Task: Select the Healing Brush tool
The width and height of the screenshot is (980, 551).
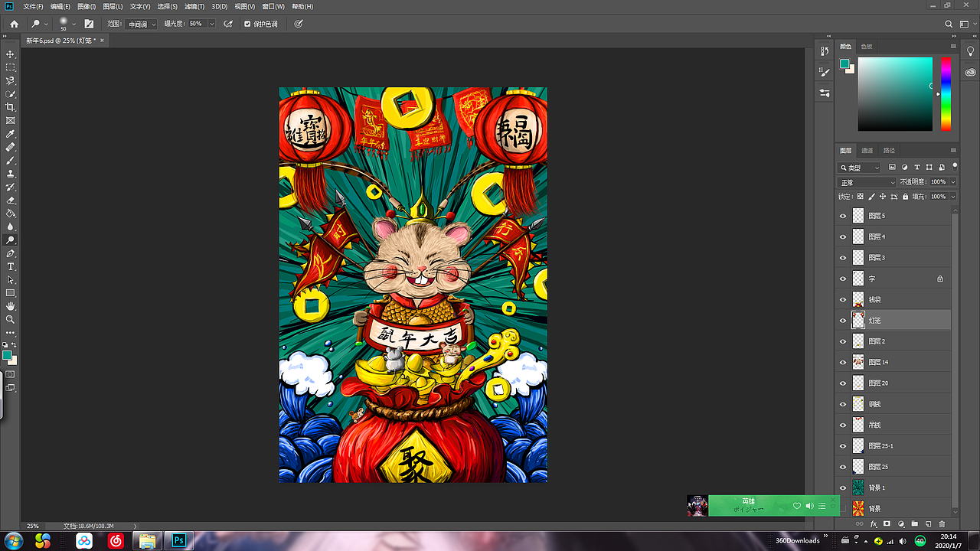Action: coord(11,147)
